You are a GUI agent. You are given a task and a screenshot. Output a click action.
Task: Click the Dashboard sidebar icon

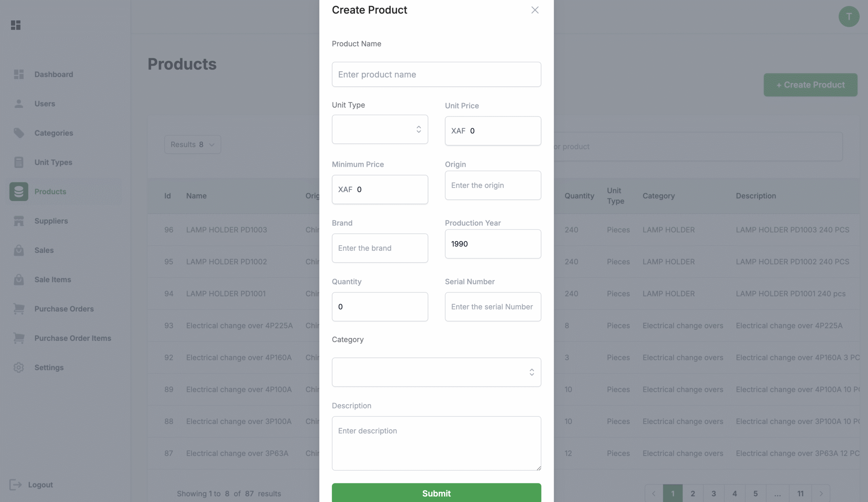pos(19,74)
